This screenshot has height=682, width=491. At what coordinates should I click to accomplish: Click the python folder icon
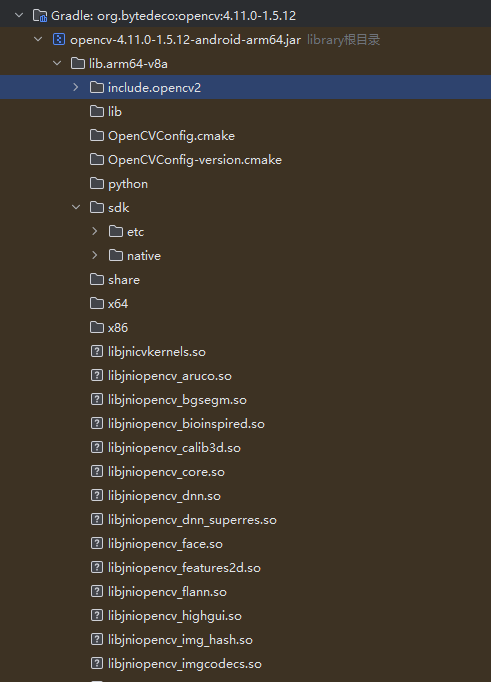tap(97, 183)
